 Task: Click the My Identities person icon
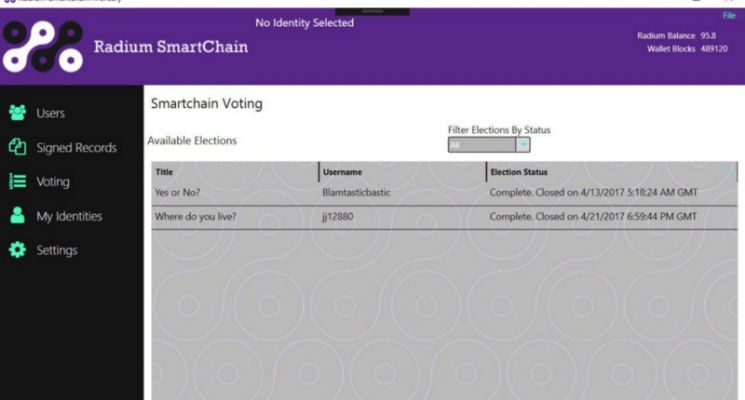pos(17,215)
